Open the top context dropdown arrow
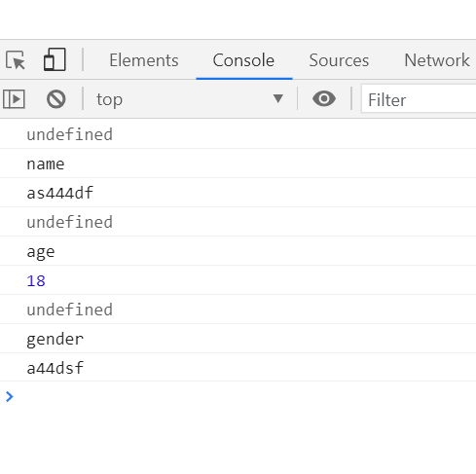 click(x=278, y=98)
